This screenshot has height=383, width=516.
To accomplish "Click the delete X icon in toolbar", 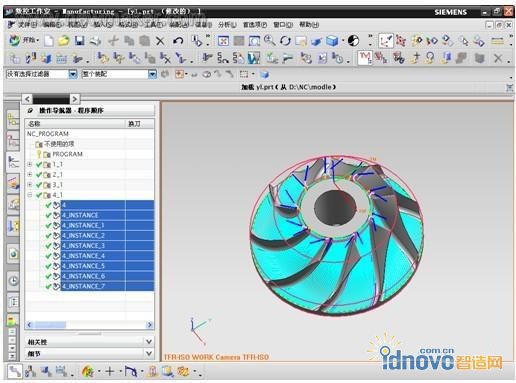I will (160, 41).
